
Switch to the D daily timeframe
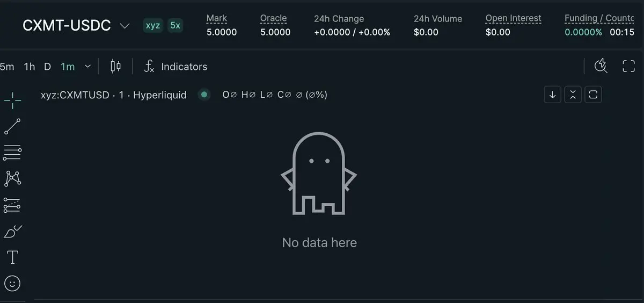tap(47, 67)
